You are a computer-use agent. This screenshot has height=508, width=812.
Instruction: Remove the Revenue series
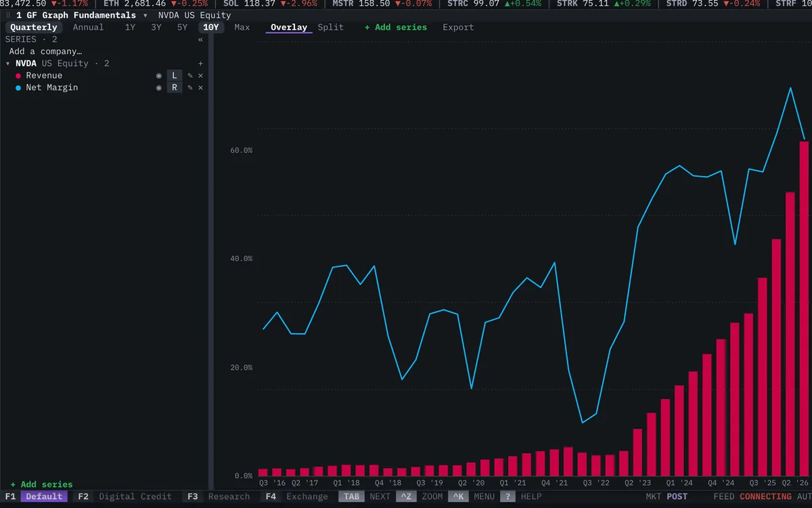(200, 76)
